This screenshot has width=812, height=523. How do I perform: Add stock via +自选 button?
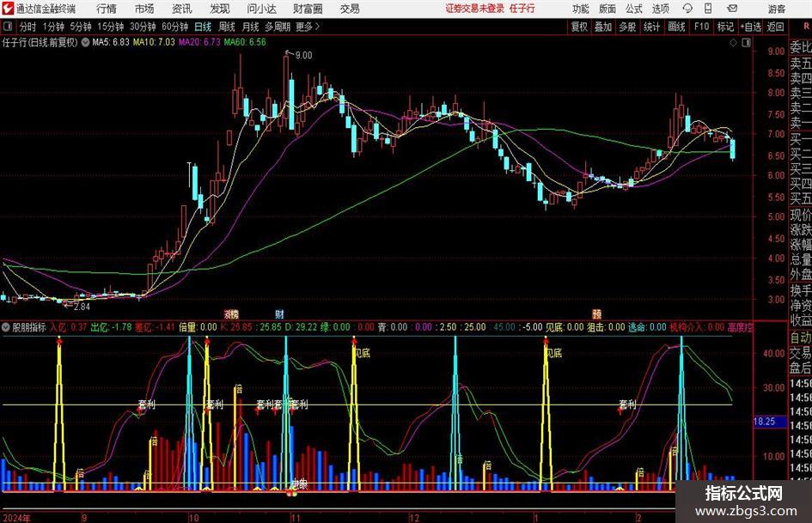[750, 27]
